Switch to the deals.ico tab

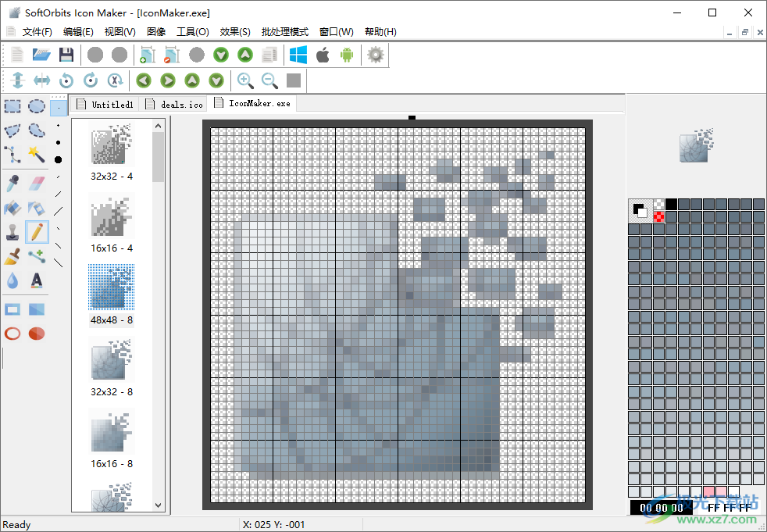(173, 103)
